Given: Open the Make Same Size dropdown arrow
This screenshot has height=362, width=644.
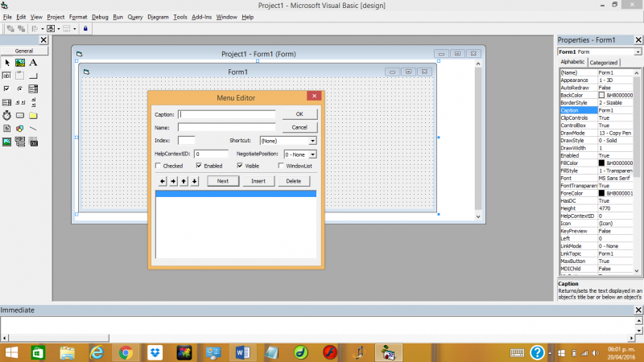Looking at the screenshot, I should tap(74, 29).
